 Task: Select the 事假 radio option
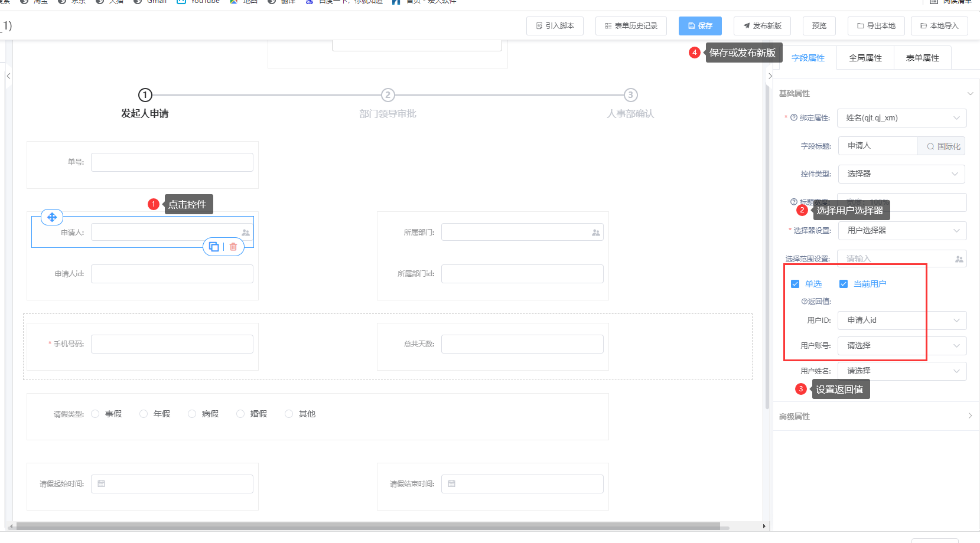[x=96, y=414]
